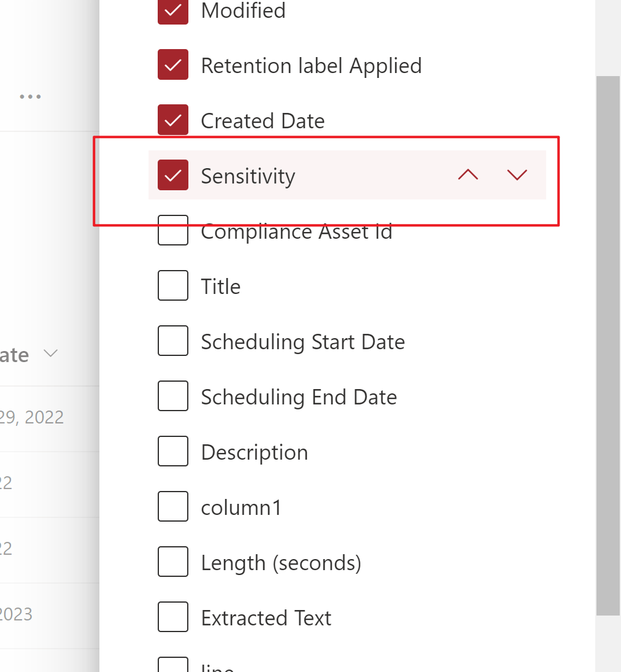Click the date cell ending 2023
The image size is (621, 672).
(17, 614)
